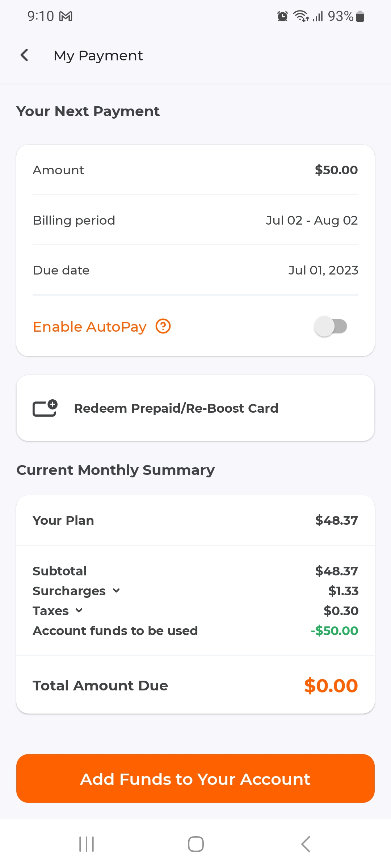
Task: Tap the battery icon in status bar
Action: (x=360, y=16)
